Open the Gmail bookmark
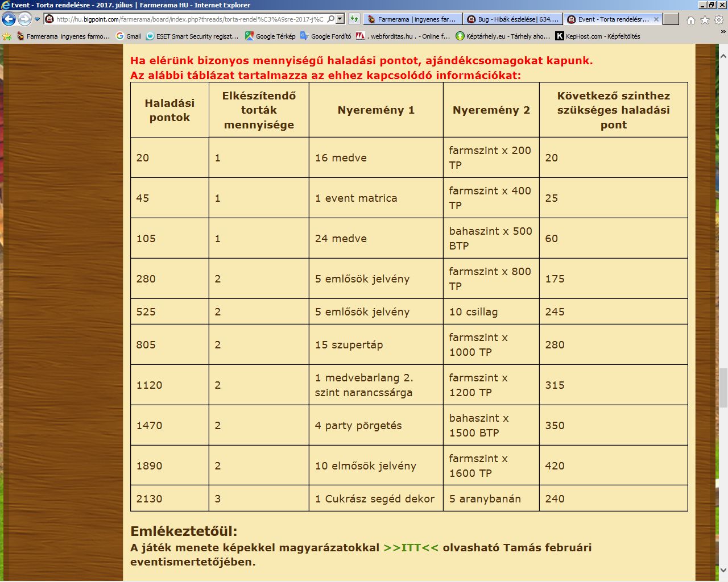Screen dimensions: 728x582 pos(129,36)
